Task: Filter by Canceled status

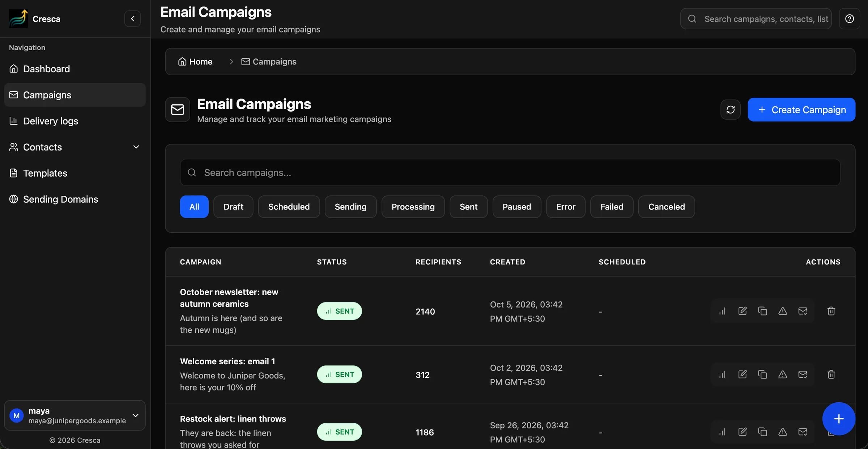Action: point(667,207)
